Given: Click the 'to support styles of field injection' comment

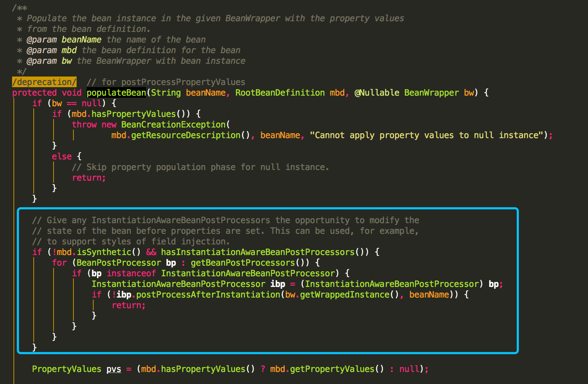Looking at the screenshot, I should (131, 242).
